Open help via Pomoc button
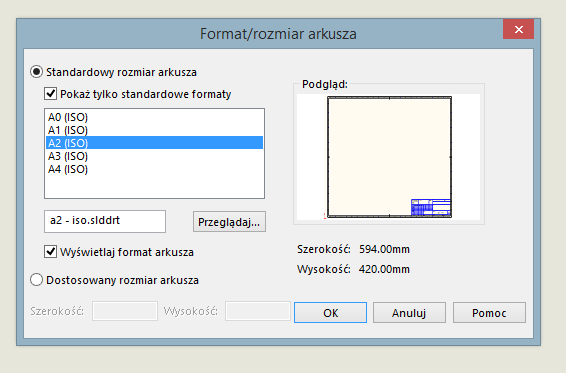Image resolution: width=566 pixels, height=373 pixels. 489,313
